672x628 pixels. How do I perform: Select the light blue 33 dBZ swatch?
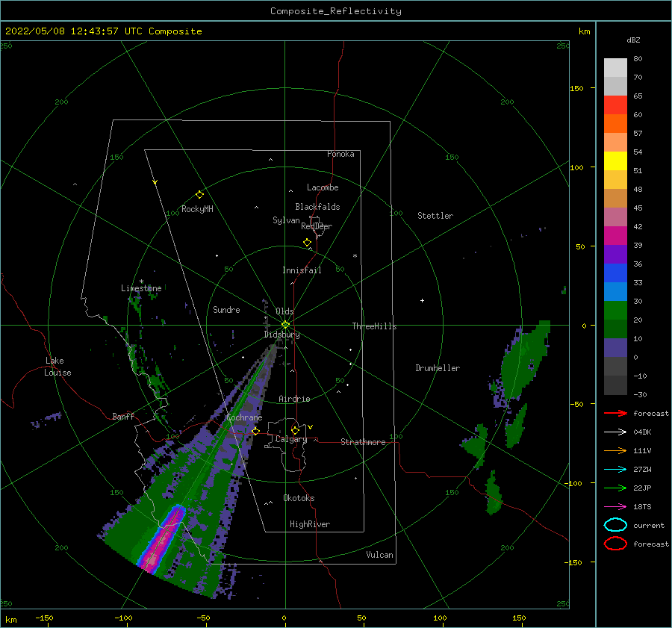point(615,291)
